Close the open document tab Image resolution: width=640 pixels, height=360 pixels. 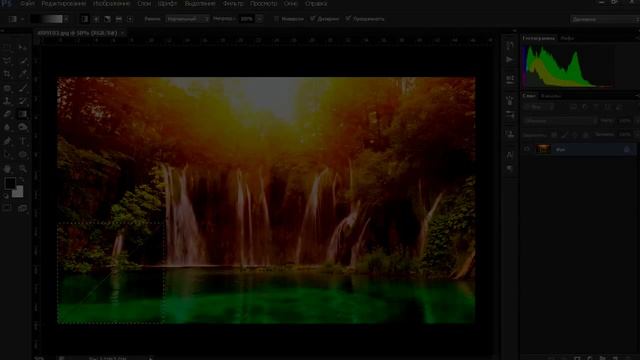[x=123, y=33]
